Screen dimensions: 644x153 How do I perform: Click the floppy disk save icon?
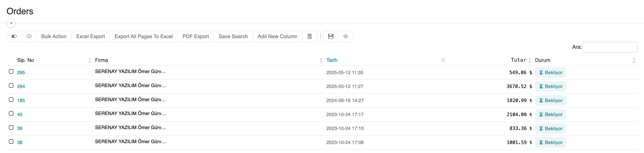coord(331,37)
